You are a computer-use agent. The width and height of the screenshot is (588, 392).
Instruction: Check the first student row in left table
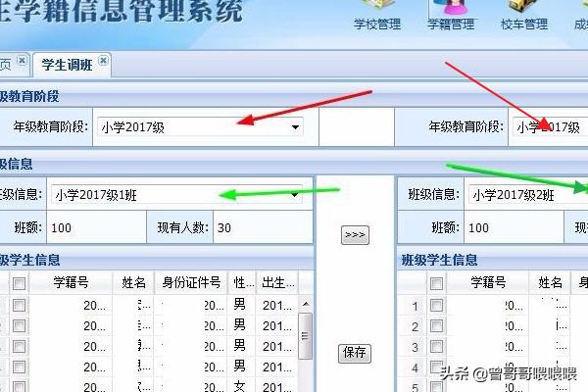click(x=19, y=306)
